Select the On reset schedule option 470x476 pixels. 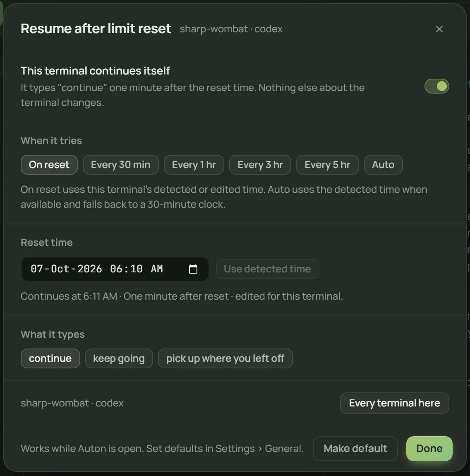tap(49, 165)
